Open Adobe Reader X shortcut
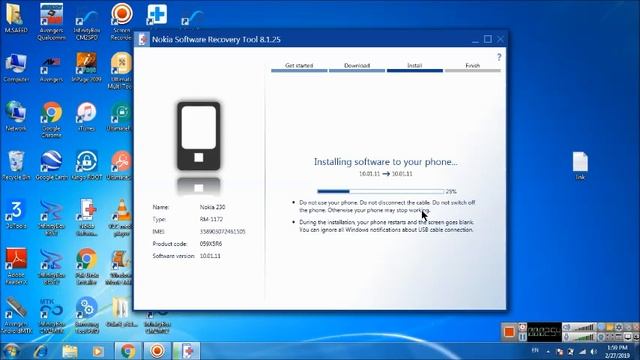Screen dimensions: 640x360 pyautogui.click(x=16, y=267)
